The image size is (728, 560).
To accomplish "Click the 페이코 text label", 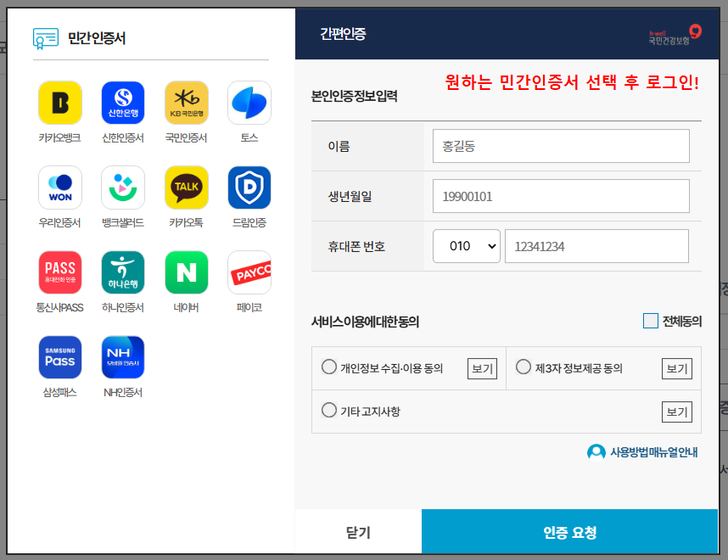I will point(249,307).
